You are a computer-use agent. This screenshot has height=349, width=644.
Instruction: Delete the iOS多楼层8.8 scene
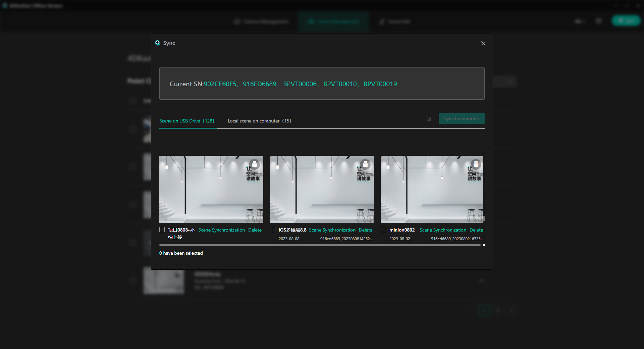(x=366, y=230)
